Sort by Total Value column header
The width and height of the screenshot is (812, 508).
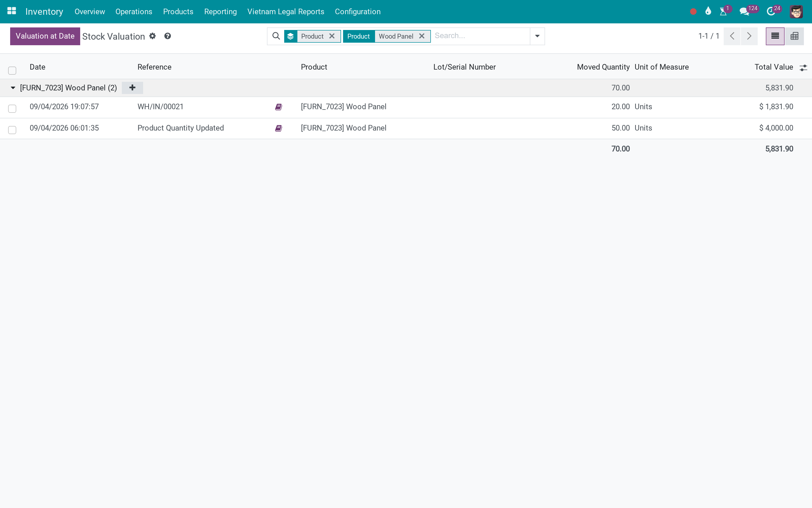pos(774,67)
